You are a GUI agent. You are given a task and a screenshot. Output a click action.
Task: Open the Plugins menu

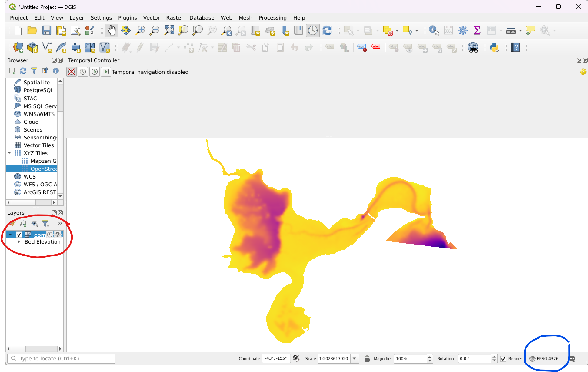(x=127, y=18)
